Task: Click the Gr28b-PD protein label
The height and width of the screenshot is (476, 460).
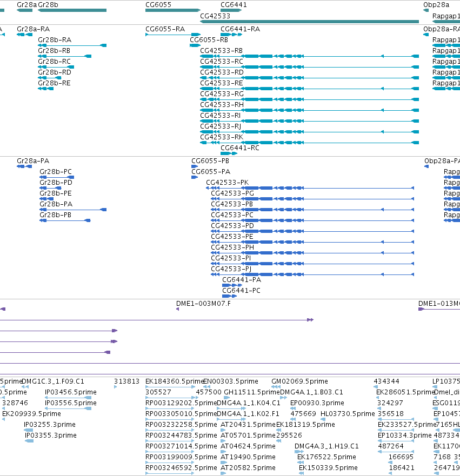Action: coord(56,183)
